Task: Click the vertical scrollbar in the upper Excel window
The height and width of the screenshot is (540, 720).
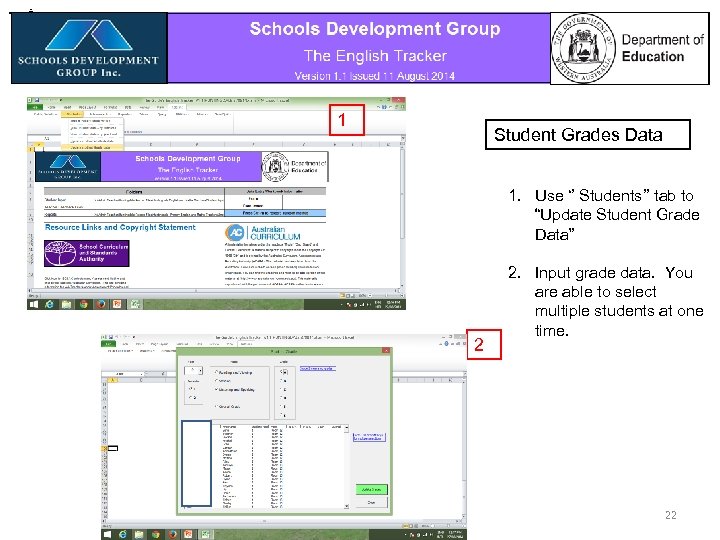Action: point(403,193)
